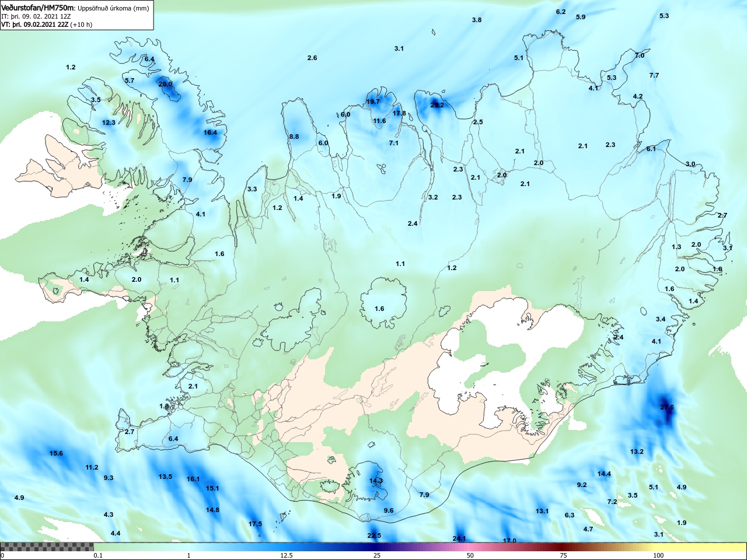
Task: Click the 19.7 precipitation value
Action: 373,101
